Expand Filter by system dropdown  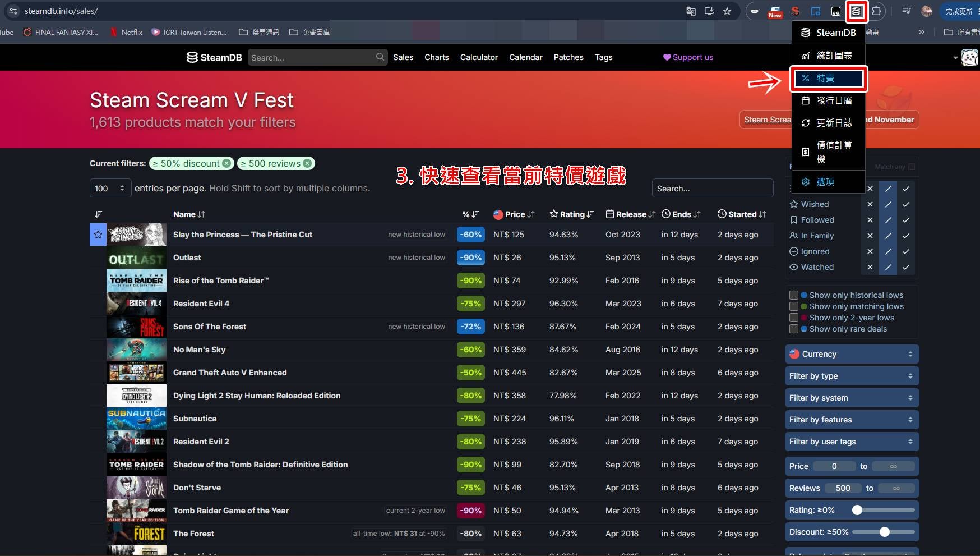point(852,398)
